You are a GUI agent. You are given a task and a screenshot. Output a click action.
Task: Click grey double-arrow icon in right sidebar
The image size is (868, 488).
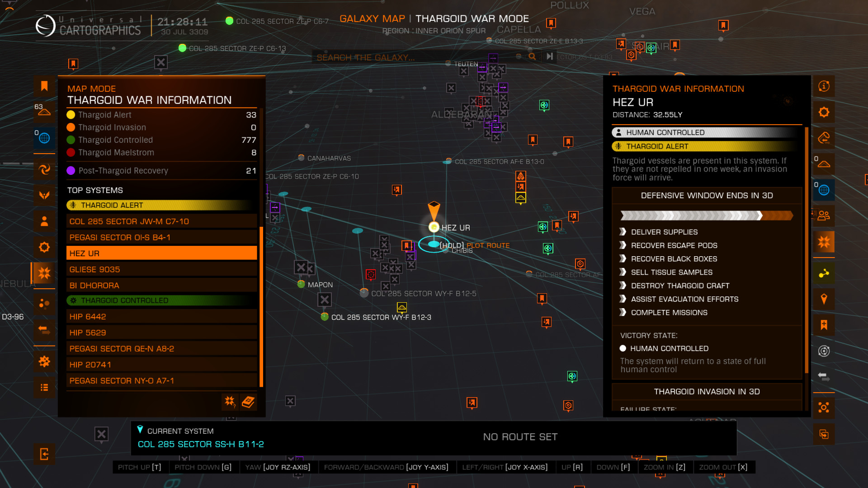(x=824, y=376)
